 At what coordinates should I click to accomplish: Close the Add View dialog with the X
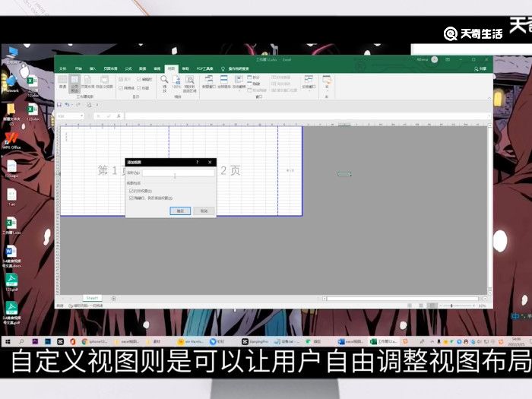tap(210, 162)
